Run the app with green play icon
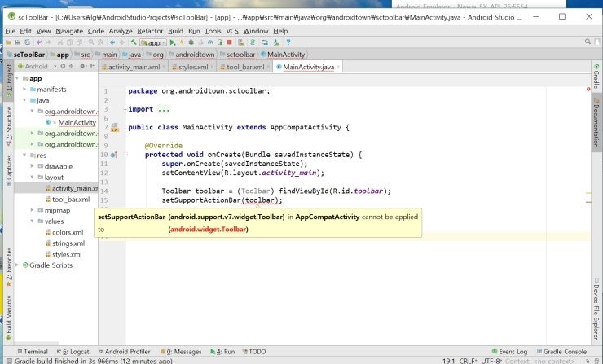The image size is (603, 364). pos(173,42)
